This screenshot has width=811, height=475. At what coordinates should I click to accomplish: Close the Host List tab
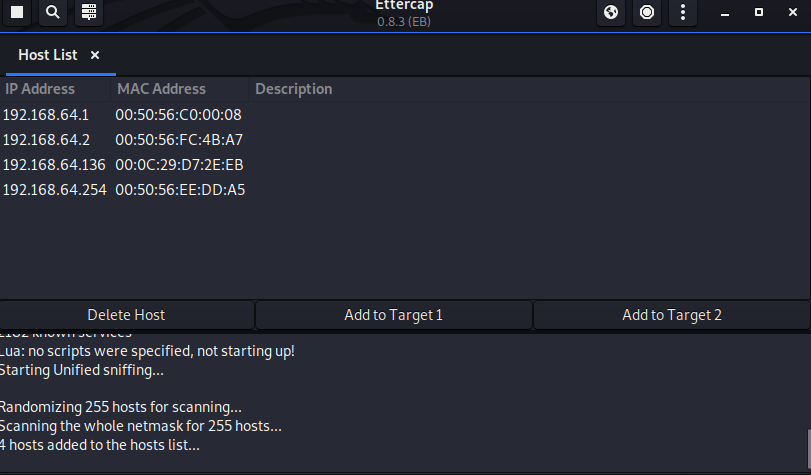click(95, 55)
